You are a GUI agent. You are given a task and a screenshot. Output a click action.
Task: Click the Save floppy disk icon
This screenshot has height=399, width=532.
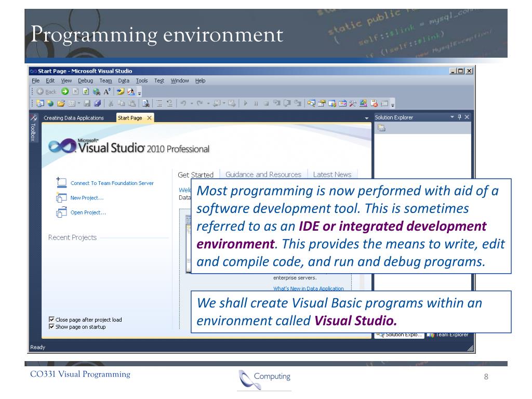coord(87,103)
